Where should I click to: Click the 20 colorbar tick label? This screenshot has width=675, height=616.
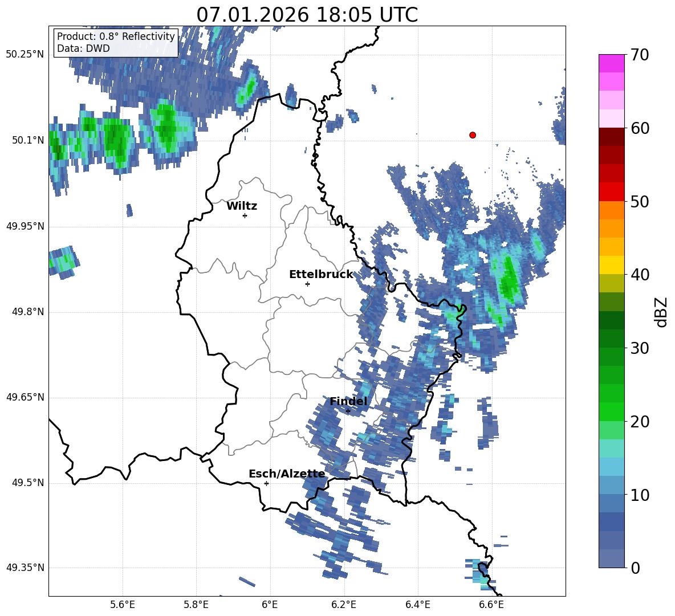pos(639,422)
